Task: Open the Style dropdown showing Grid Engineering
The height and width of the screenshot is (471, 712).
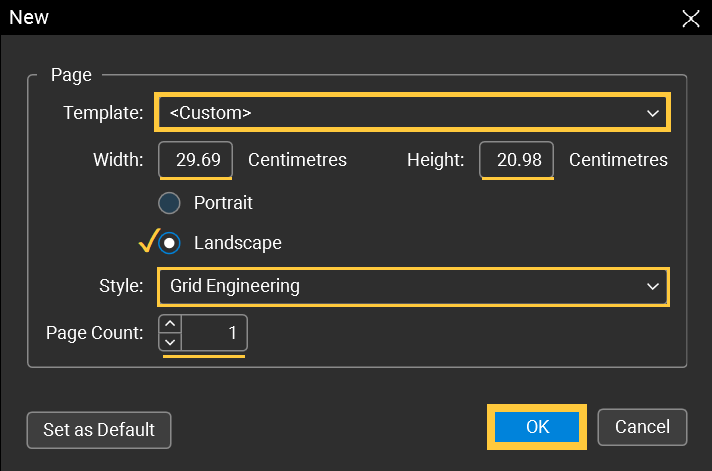Action: pos(413,286)
